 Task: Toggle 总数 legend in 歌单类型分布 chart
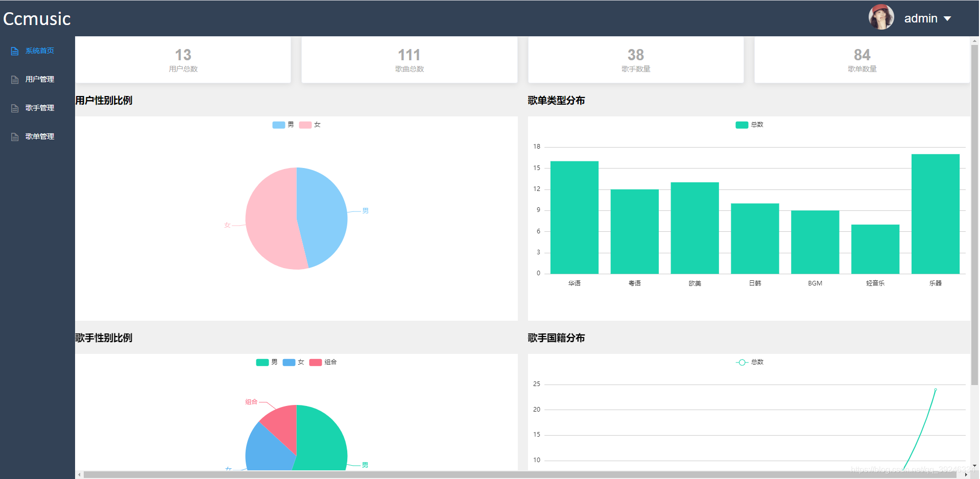[749, 125]
